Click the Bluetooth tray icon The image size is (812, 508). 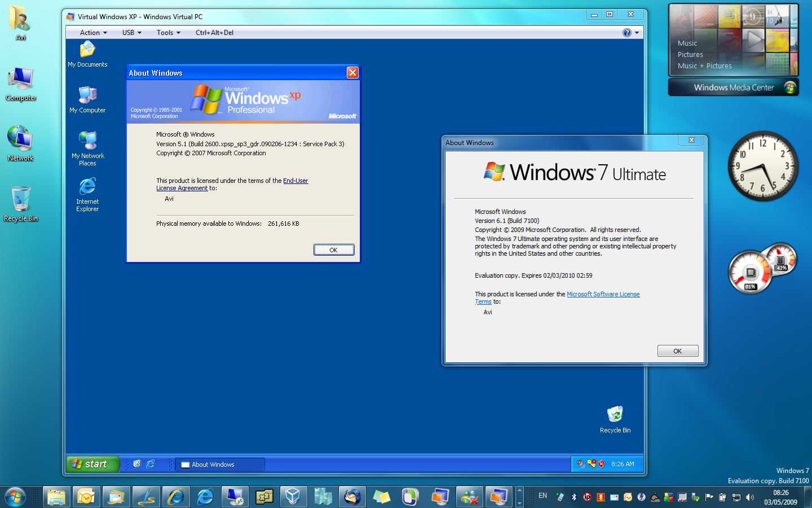pyautogui.click(x=574, y=497)
